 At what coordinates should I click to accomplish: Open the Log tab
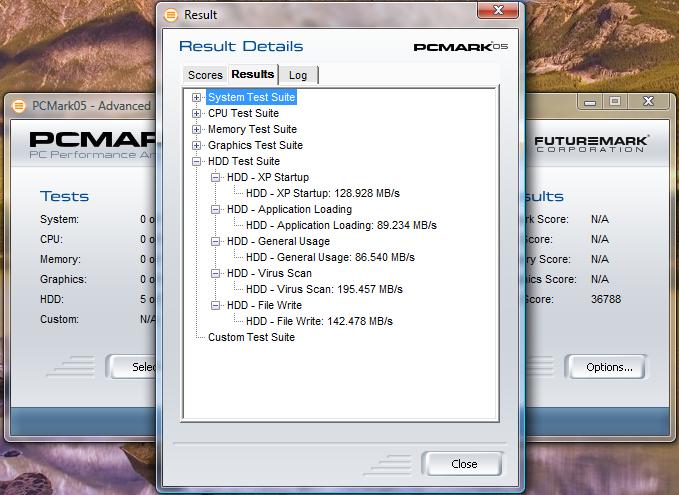tap(298, 75)
